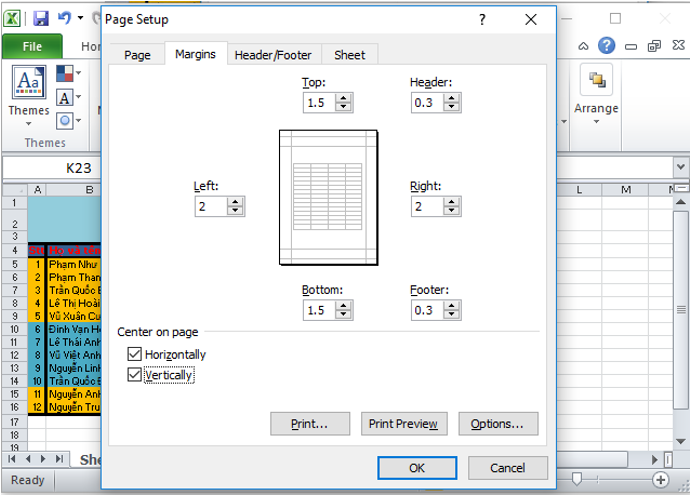The width and height of the screenshot is (691, 496).
Task: Click the Undo arrow icon
Action: click(x=65, y=19)
